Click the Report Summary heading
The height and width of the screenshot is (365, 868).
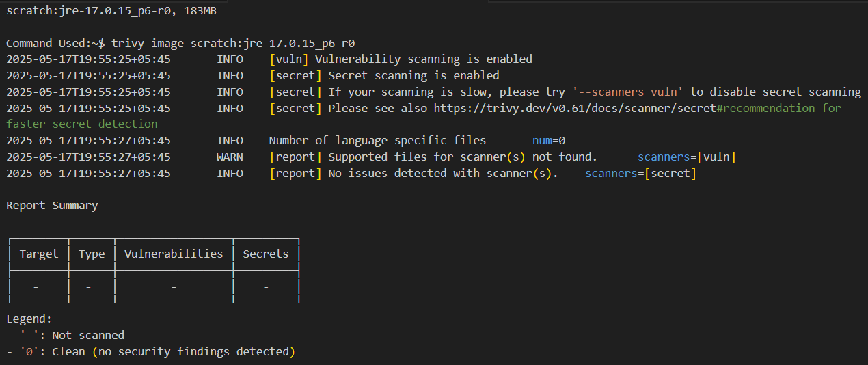coord(52,206)
